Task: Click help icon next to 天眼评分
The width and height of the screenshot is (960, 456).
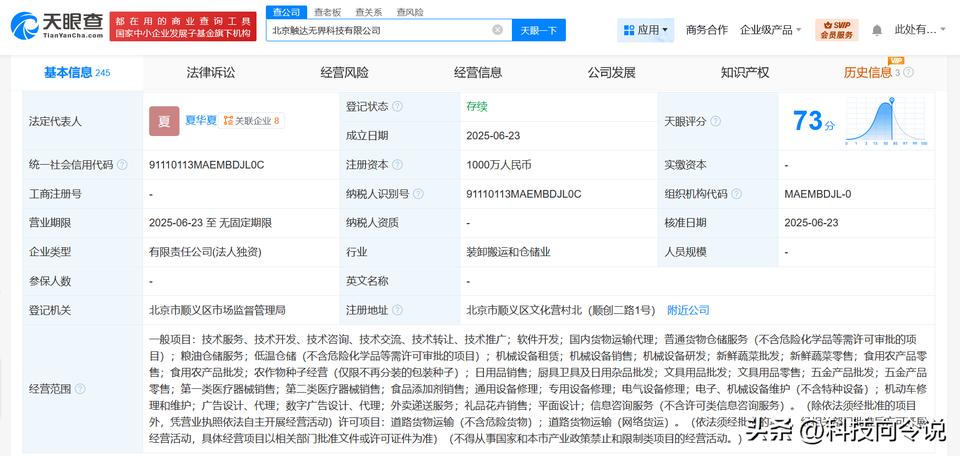Action: tap(715, 121)
